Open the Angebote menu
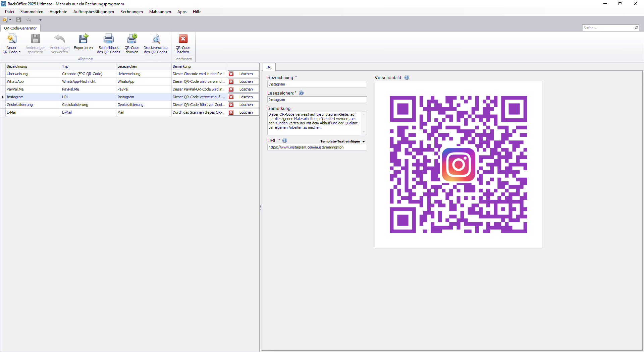This screenshot has height=352, width=644. coord(58,12)
